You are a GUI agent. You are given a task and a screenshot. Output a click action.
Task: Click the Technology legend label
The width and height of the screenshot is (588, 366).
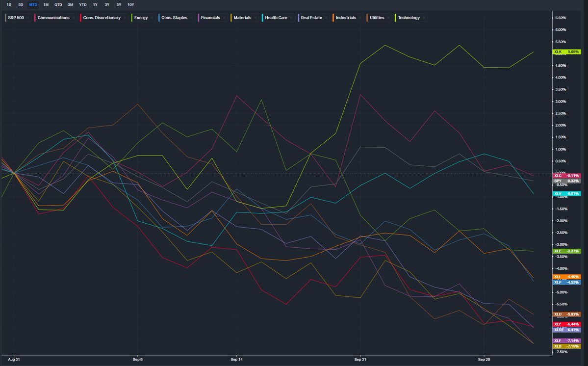pyautogui.click(x=409, y=18)
